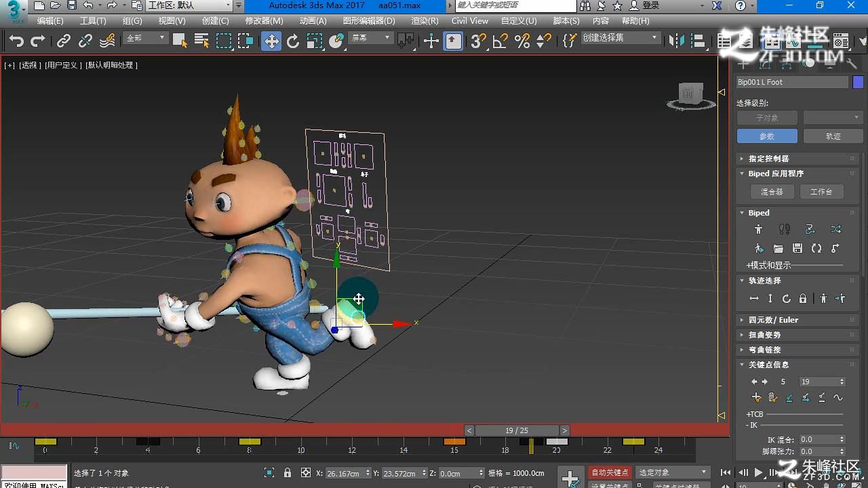The image size is (868, 488).
Task: Click the orange key at frame 15
Action: (x=454, y=441)
